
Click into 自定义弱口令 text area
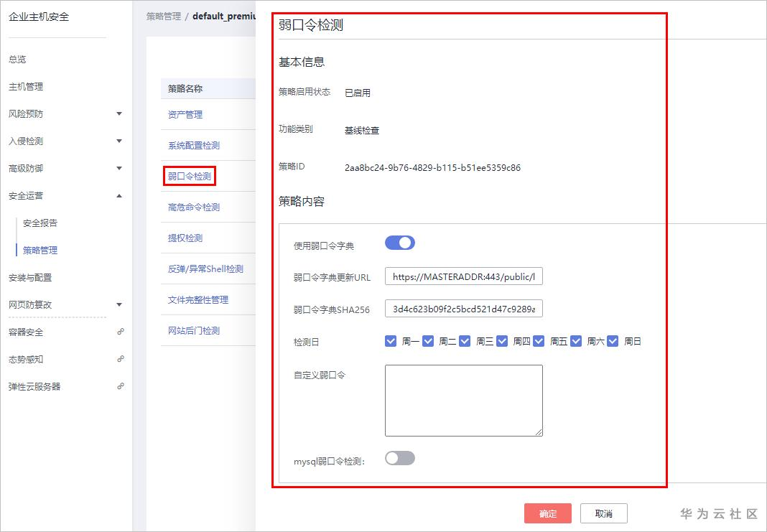coord(464,401)
